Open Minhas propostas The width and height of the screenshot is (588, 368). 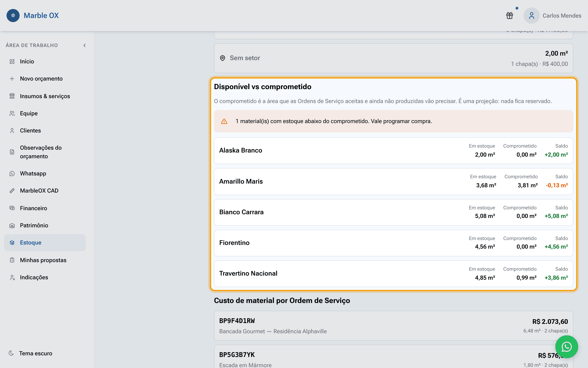[x=45, y=260]
